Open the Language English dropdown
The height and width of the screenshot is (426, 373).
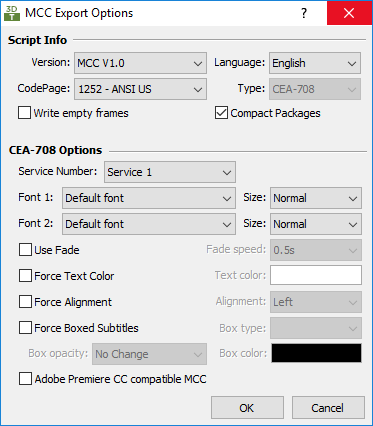pyautogui.click(x=315, y=63)
